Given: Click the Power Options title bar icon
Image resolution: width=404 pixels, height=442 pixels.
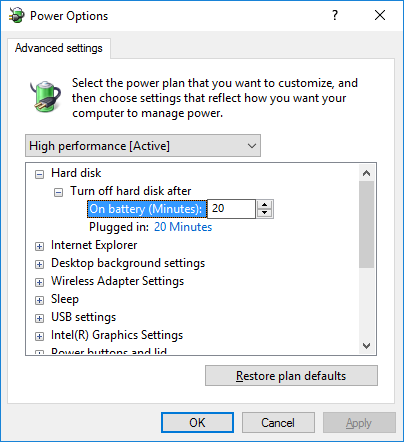Looking at the screenshot, I should (16, 15).
